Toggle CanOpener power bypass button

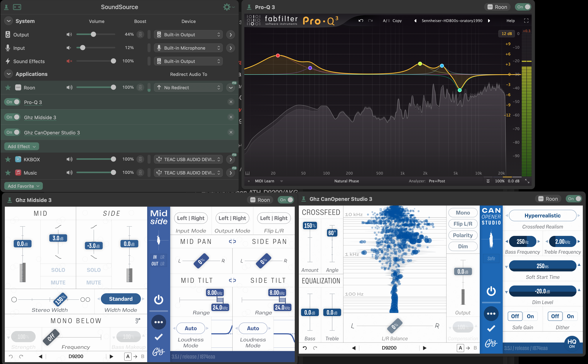(491, 291)
